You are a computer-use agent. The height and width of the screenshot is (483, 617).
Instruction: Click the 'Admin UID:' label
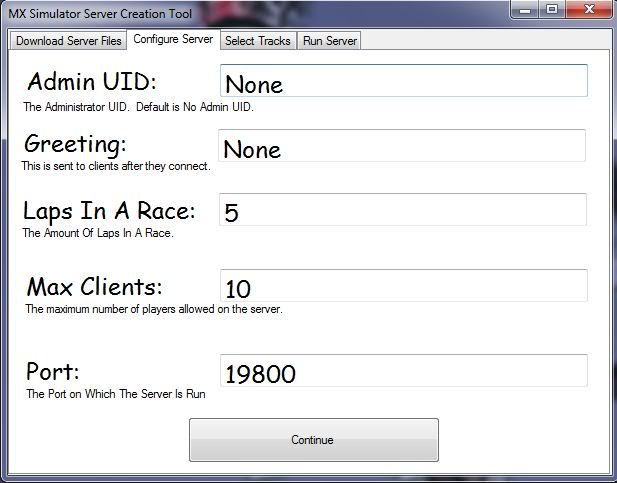pos(92,81)
